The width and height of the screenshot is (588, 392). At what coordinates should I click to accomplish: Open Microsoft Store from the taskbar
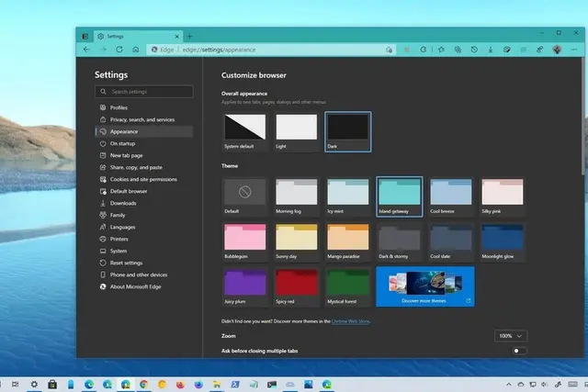[x=52, y=384]
